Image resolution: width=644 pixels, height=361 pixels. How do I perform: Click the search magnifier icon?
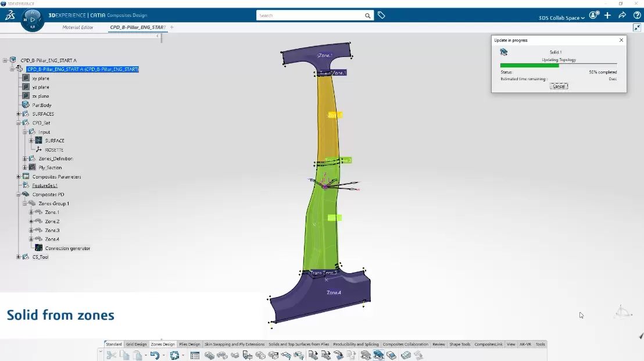pos(367,16)
